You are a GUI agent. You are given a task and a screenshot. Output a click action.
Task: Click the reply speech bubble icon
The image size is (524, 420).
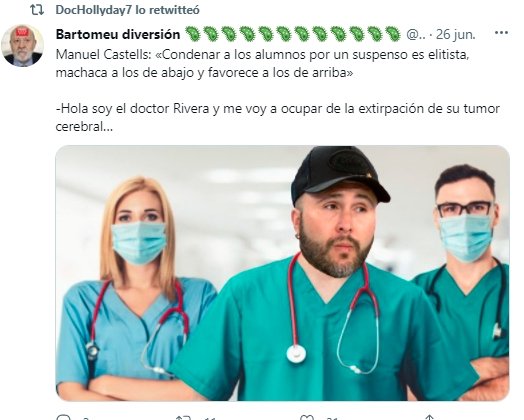[x=63, y=418]
